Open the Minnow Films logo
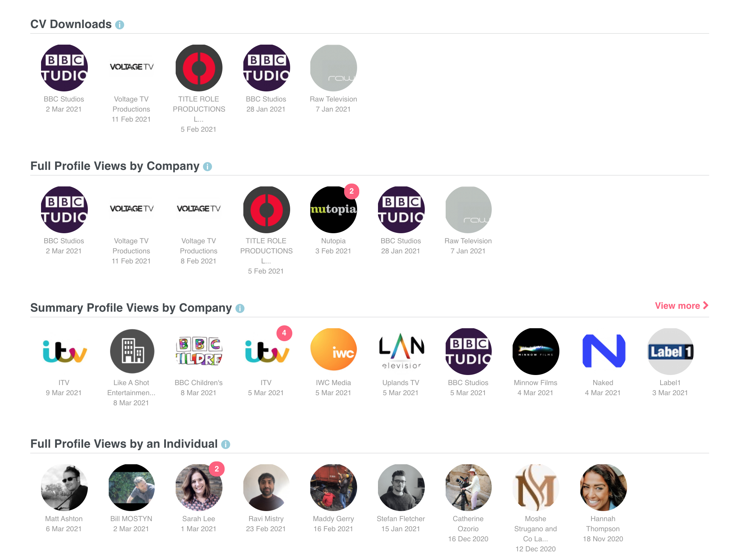 pyautogui.click(x=536, y=352)
